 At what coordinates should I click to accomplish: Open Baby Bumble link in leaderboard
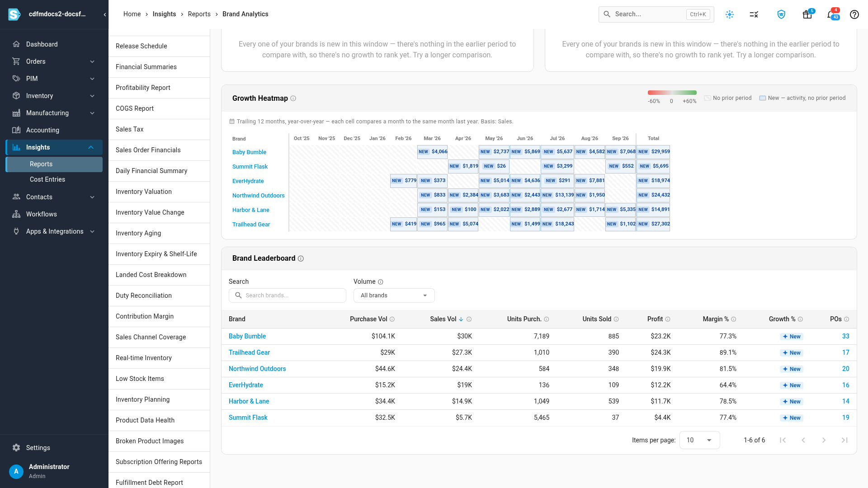(247, 336)
